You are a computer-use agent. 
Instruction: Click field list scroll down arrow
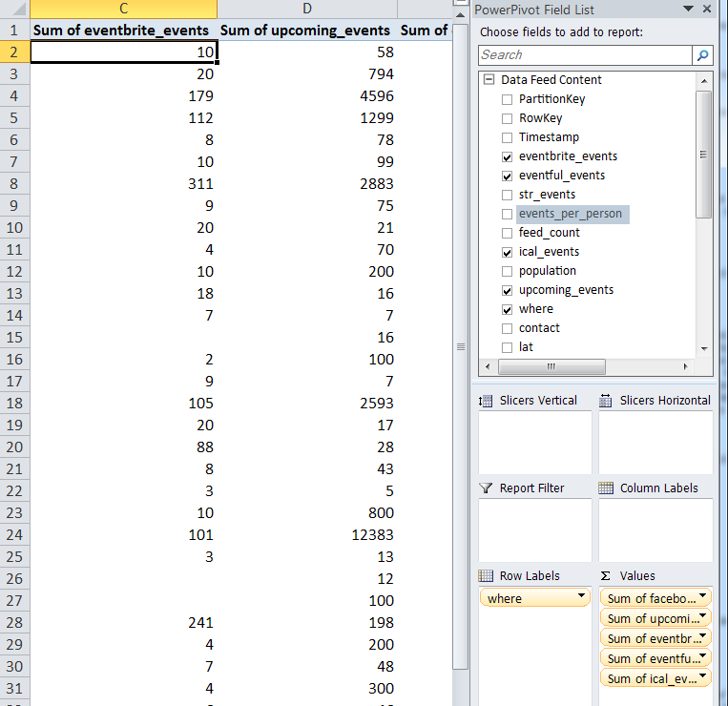(704, 348)
